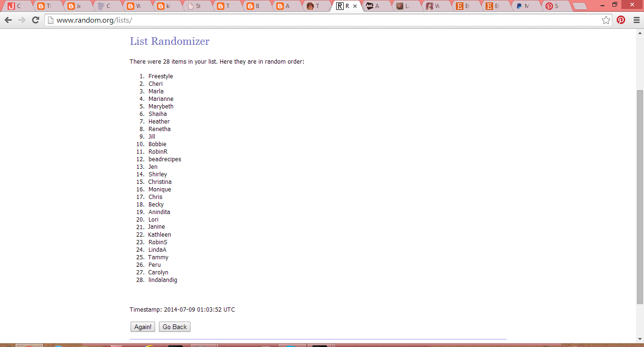
Task: Click list item Jen
Action: point(153,167)
